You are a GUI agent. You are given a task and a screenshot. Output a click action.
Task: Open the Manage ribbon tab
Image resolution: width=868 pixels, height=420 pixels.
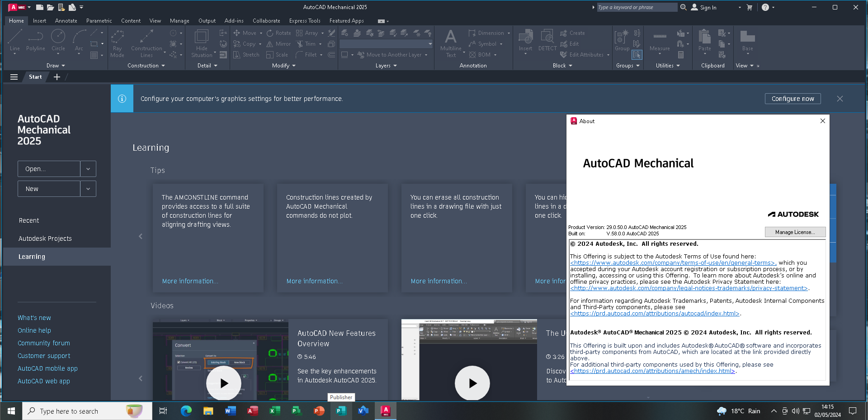tap(179, 21)
